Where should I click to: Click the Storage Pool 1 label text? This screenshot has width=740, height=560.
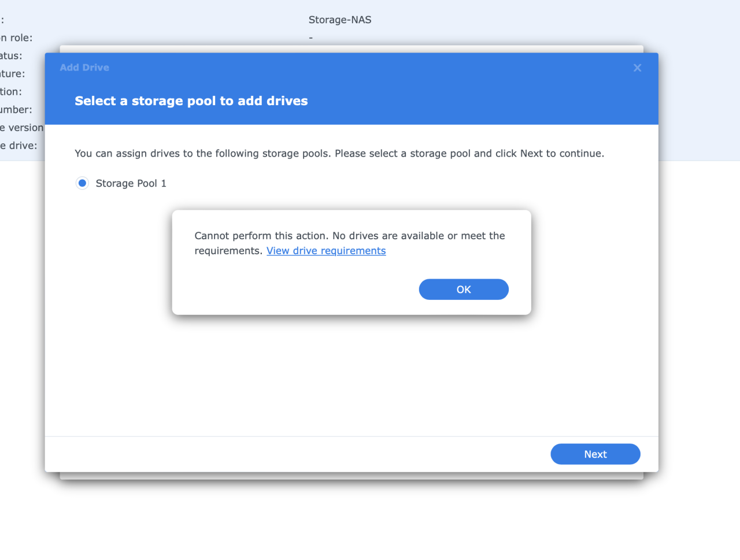click(x=131, y=183)
